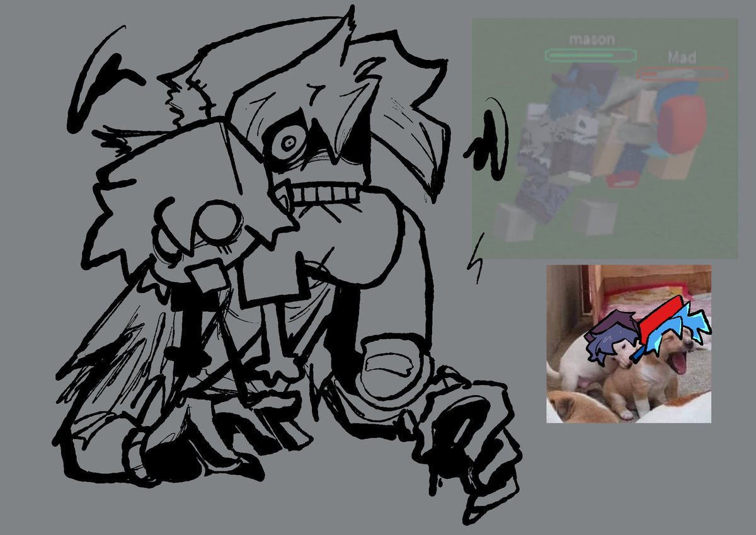The height and width of the screenshot is (535, 756).
Task: Click the dripping black boot at the bottom
Action: [x=454, y=441]
